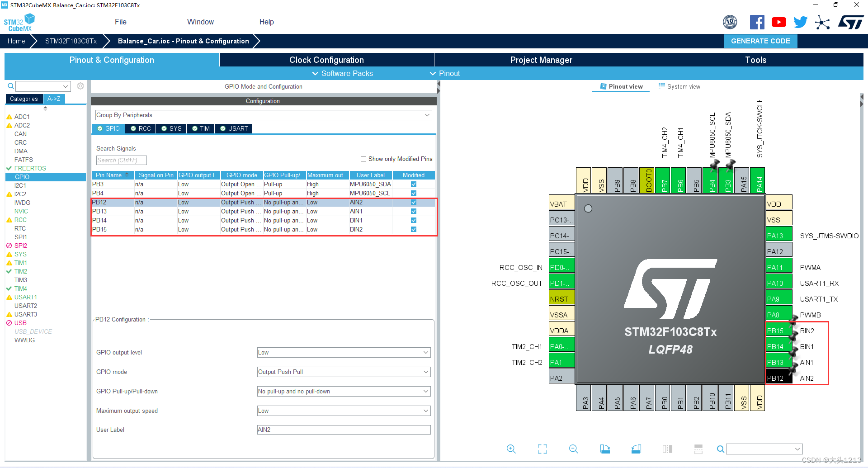Switch to the Project Manager tab
868x468 pixels.
(x=541, y=60)
